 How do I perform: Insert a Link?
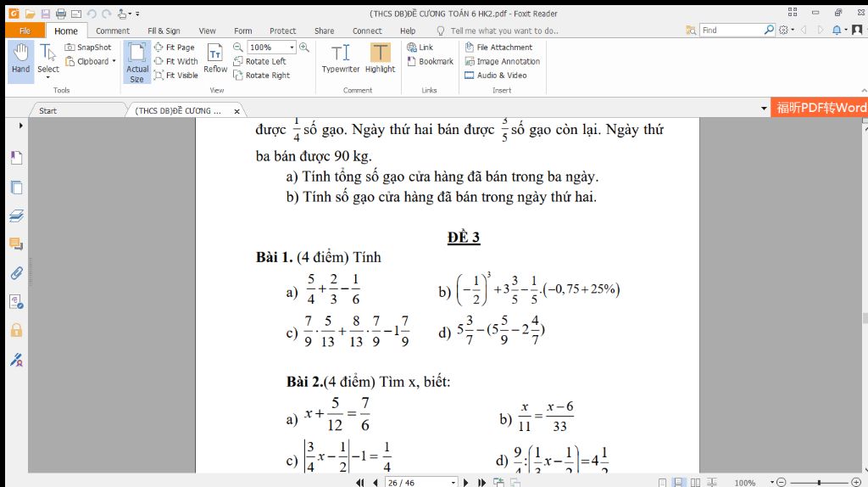420,48
